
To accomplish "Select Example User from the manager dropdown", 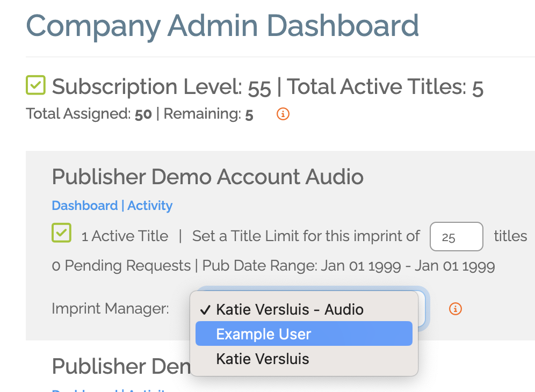I will coord(263,333).
